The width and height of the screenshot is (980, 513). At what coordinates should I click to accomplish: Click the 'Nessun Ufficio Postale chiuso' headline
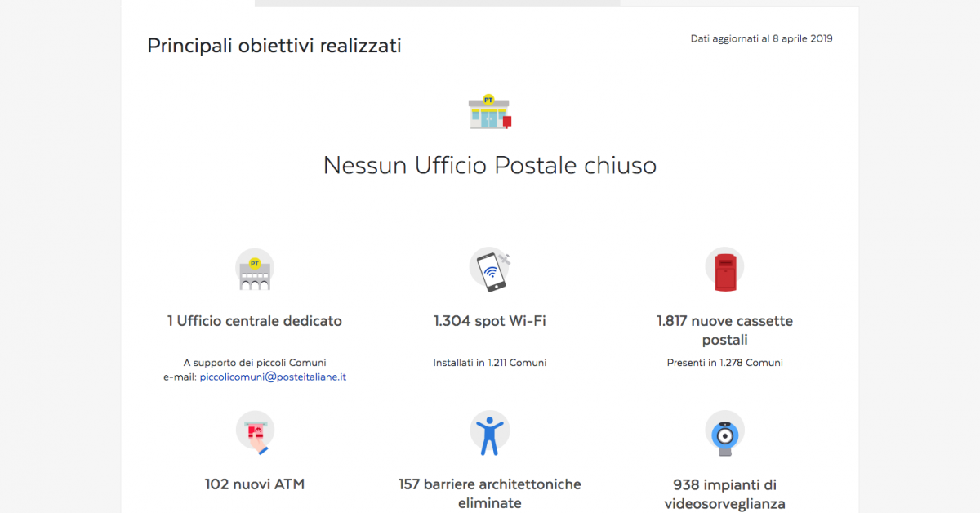point(490,165)
